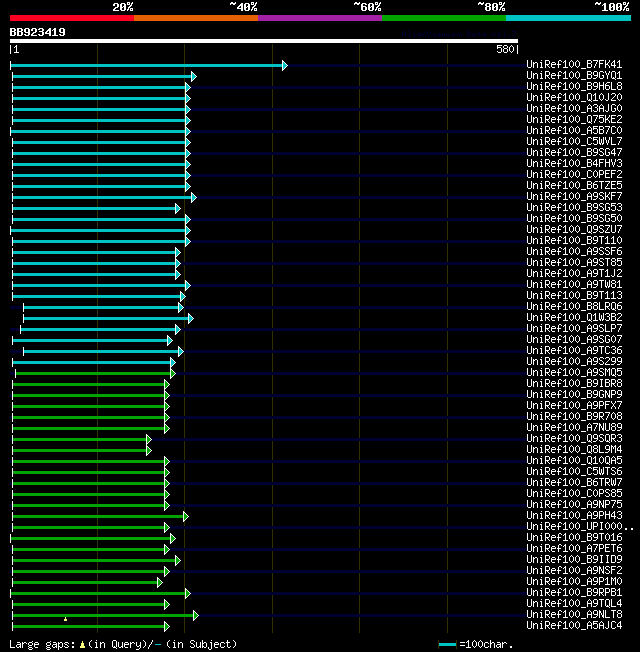Click the UniRef100_C0PEF2 label
Screen dimensions: 640x652
coord(574,174)
